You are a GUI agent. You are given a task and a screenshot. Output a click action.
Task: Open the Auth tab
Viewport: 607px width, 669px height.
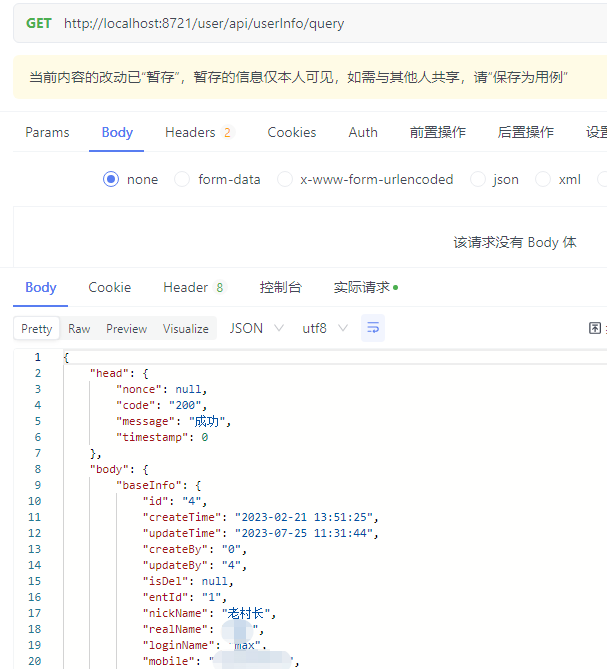click(363, 132)
